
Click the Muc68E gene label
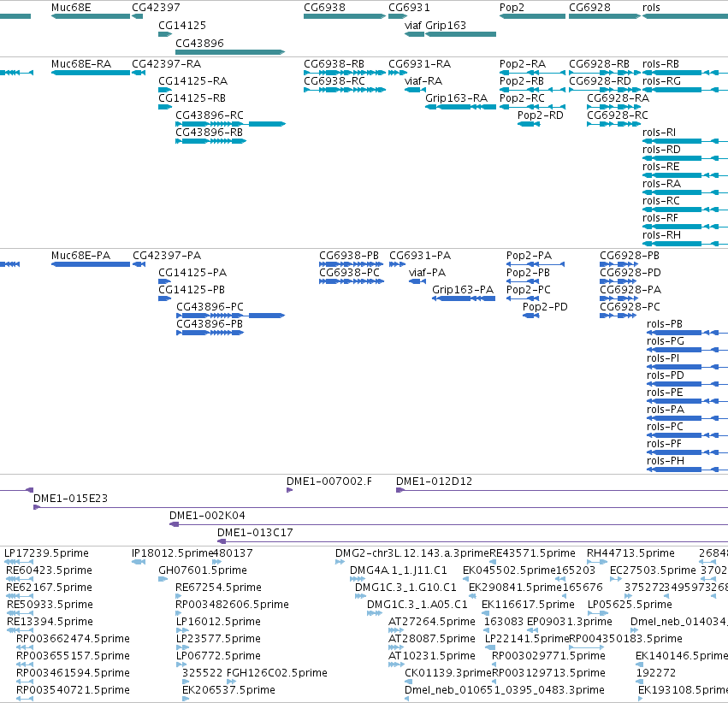pyautogui.click(x=71, y=8)
